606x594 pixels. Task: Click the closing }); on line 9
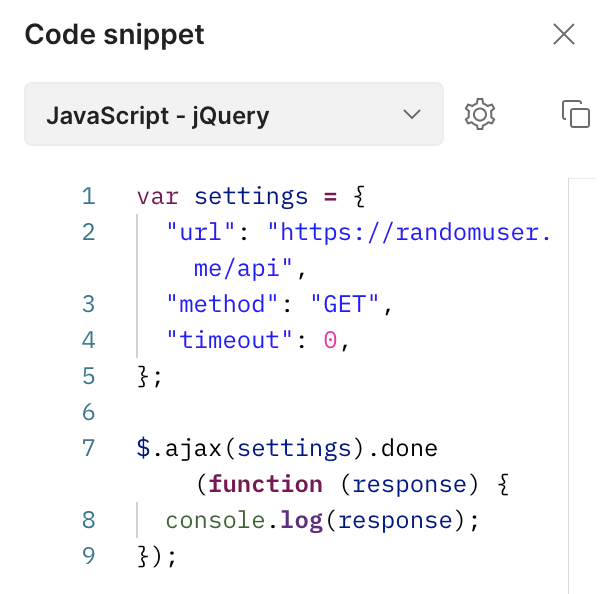point(157,556)
